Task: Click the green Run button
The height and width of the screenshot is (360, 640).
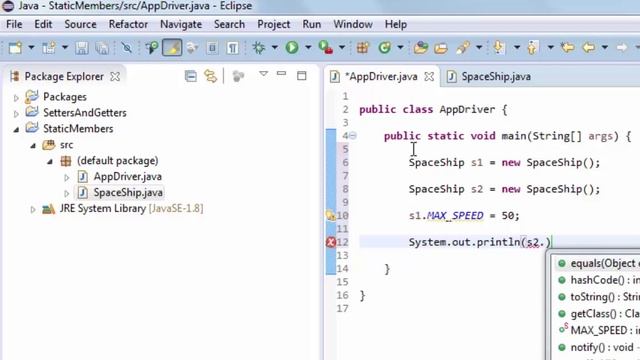Action: point(291,48)
